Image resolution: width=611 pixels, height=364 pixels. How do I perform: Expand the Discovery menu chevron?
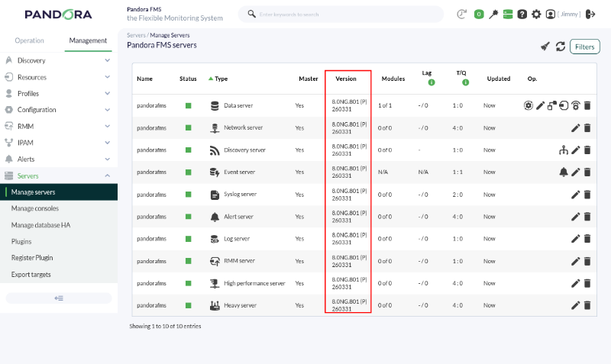coord(107,60)
